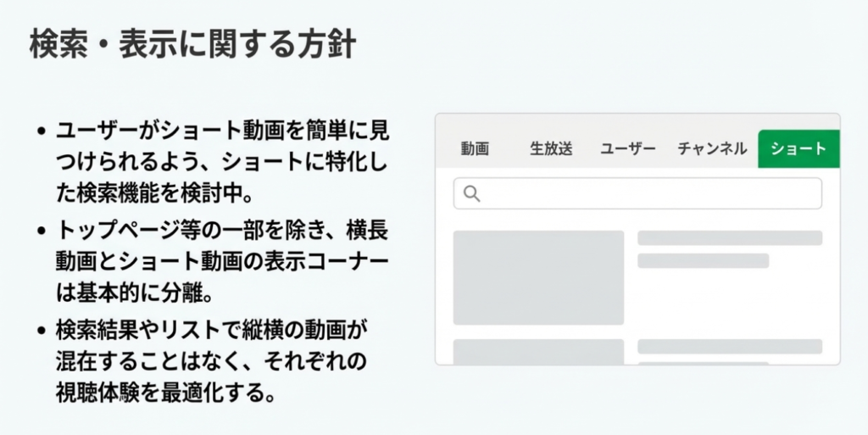
Task: Select the ユーザー tab
Action: 628,149
